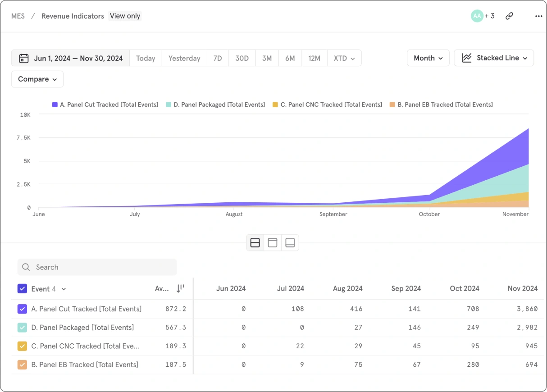Click teal legend swatch for Panel Packaged
The image size is (547, 392).
coord(169,105)
